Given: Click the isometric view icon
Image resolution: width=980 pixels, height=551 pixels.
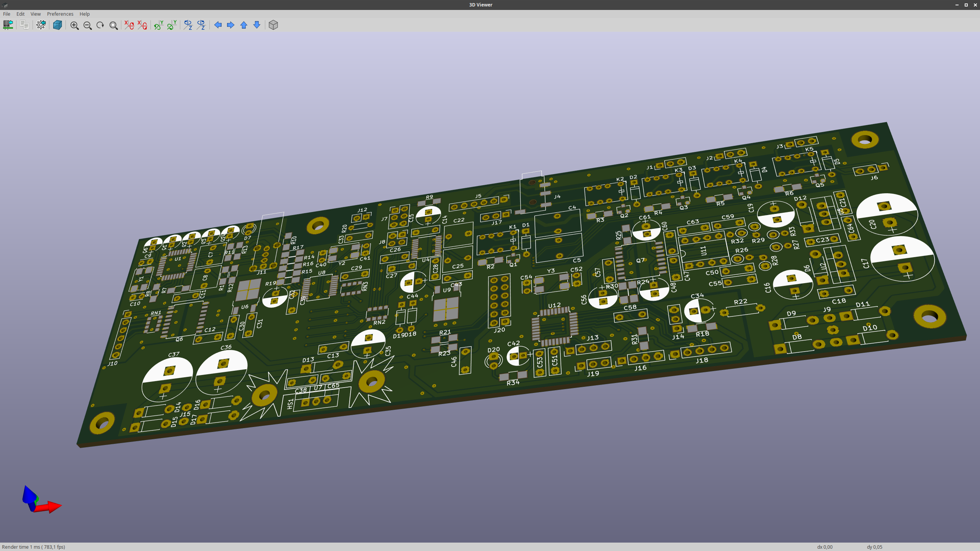Looking at the screenshot, I should [x=273, y=25].
